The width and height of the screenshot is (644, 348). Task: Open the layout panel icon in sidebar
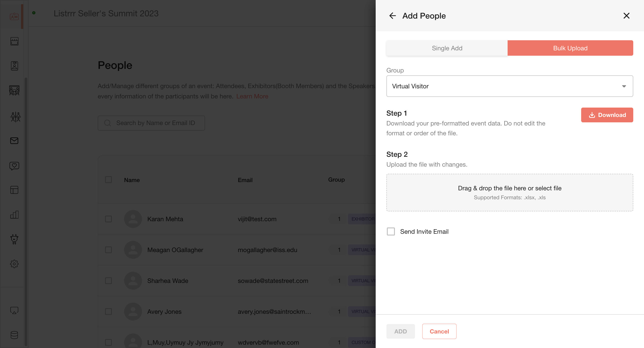[14, 190]
